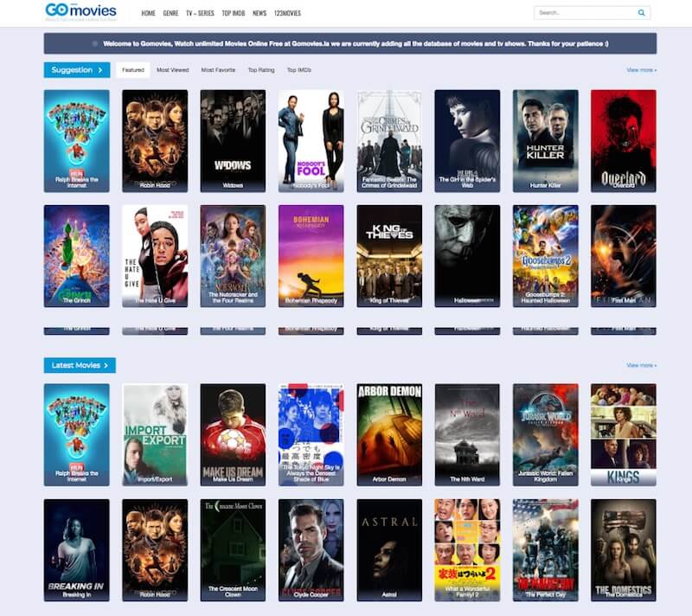Image resolution: width=692 pixels, height=616 pixels.
Task: Open the Widows movie poster
Action: tap(233, 141)
